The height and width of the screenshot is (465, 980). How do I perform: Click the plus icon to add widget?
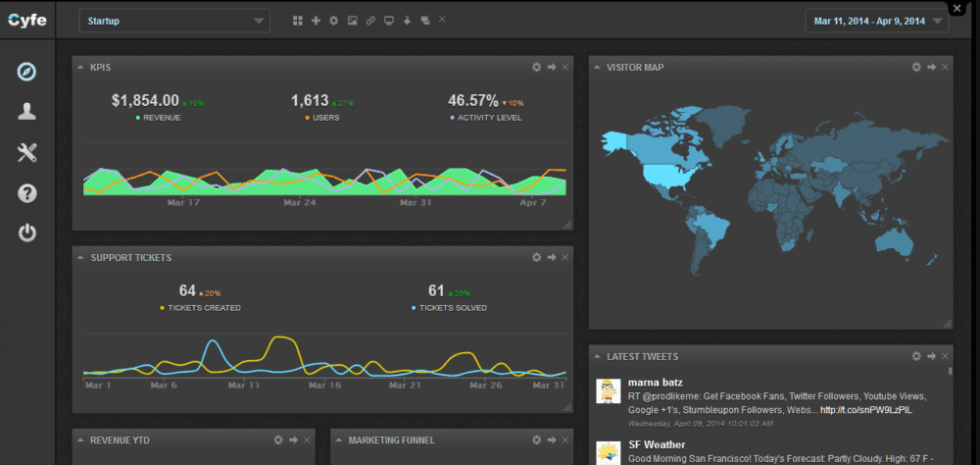tap(316, 21)
